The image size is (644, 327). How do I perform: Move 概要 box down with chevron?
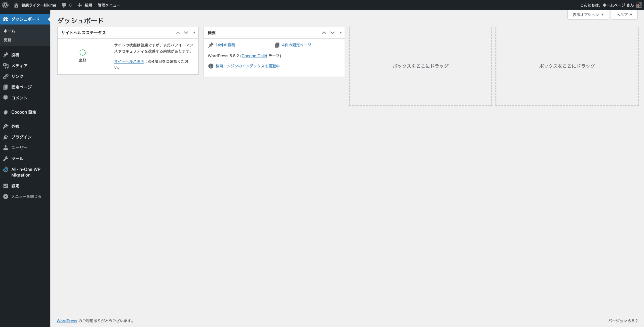pyautogui.click(x=332, y=33)
